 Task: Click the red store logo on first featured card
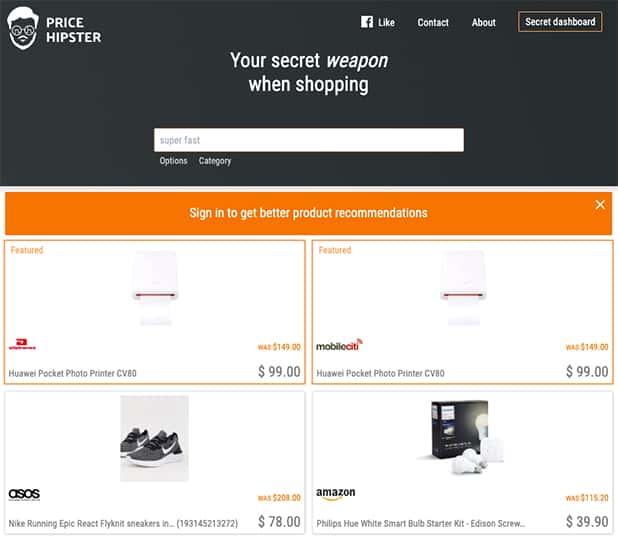[22, 347]
